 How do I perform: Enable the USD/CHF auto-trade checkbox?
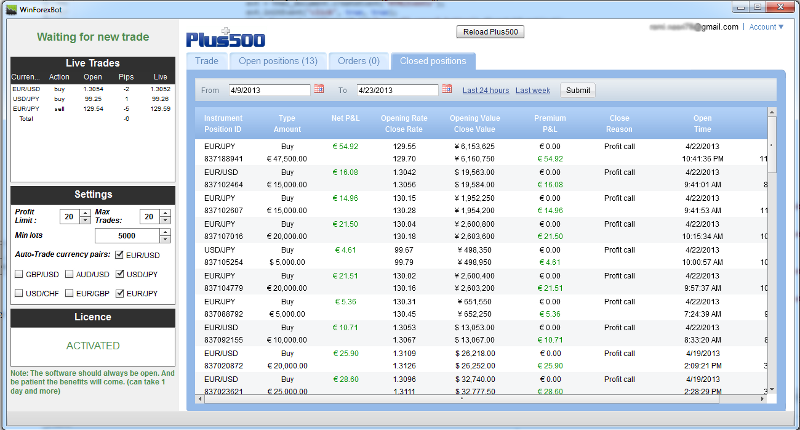pos(19,293)
